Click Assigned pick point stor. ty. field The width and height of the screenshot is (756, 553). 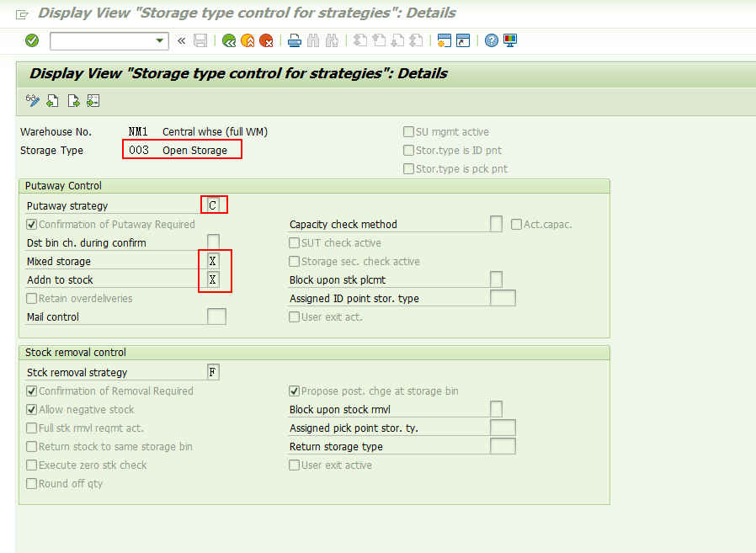click(x=503, y=428)
